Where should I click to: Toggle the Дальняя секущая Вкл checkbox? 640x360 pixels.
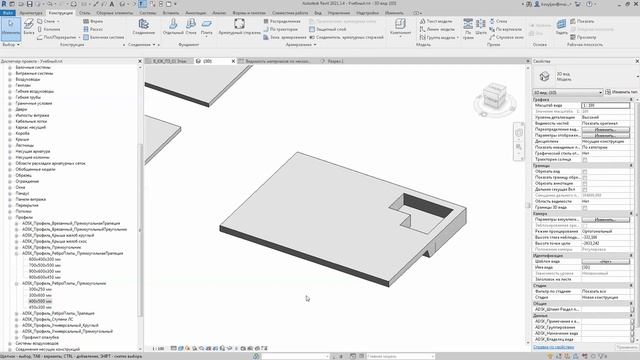(584, 190)
